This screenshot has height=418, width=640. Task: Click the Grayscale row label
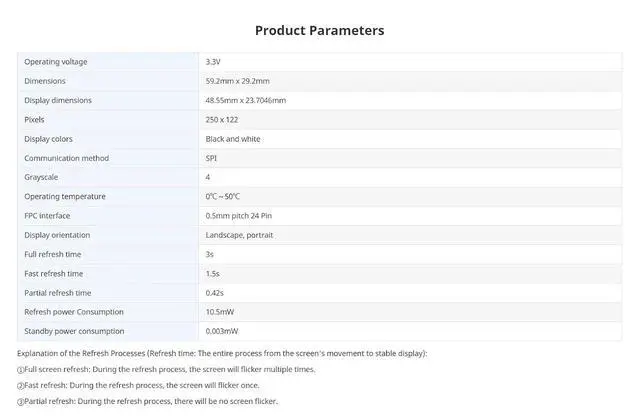[x=41, y=177]
